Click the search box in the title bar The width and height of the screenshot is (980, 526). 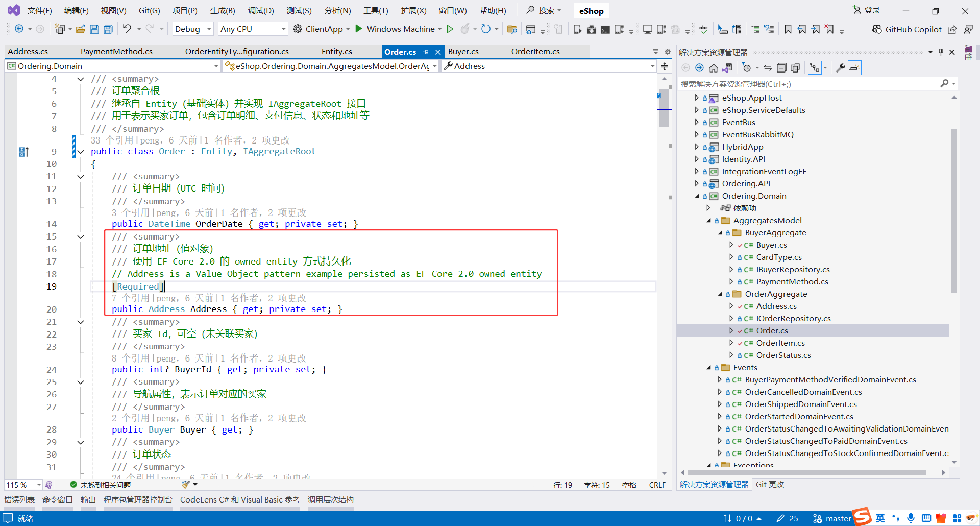pos(544,10)
